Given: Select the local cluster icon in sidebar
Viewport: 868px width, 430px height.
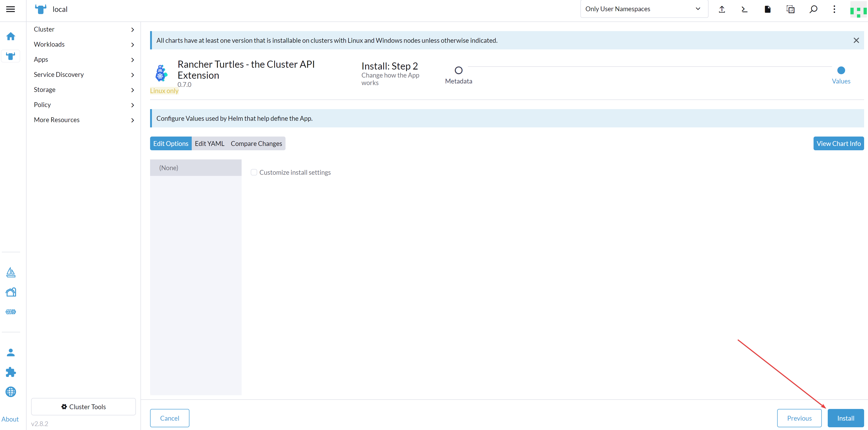Looking at the screenshot, I should [x=11, y=56].
